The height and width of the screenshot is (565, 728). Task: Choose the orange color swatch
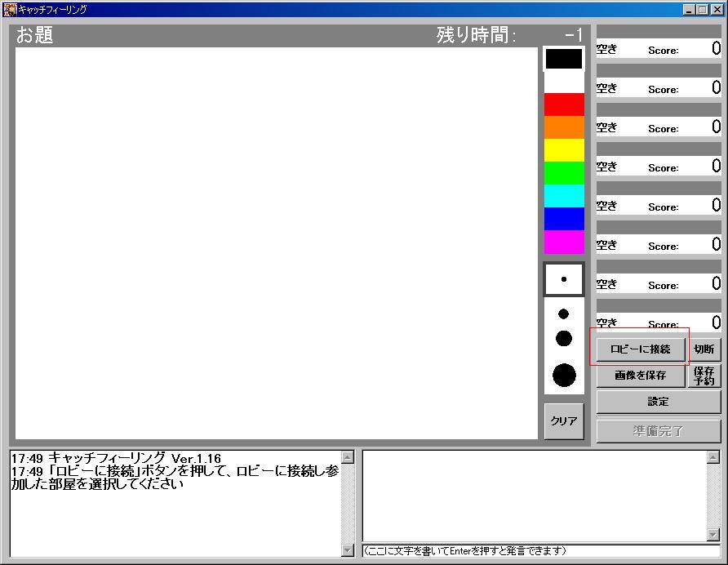pos(564,127)
